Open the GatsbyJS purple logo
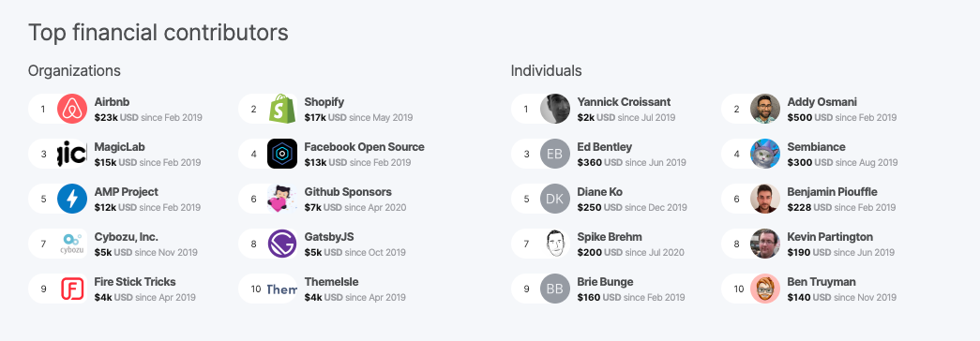The image size is (980, 341). click(x=282, y=244)
